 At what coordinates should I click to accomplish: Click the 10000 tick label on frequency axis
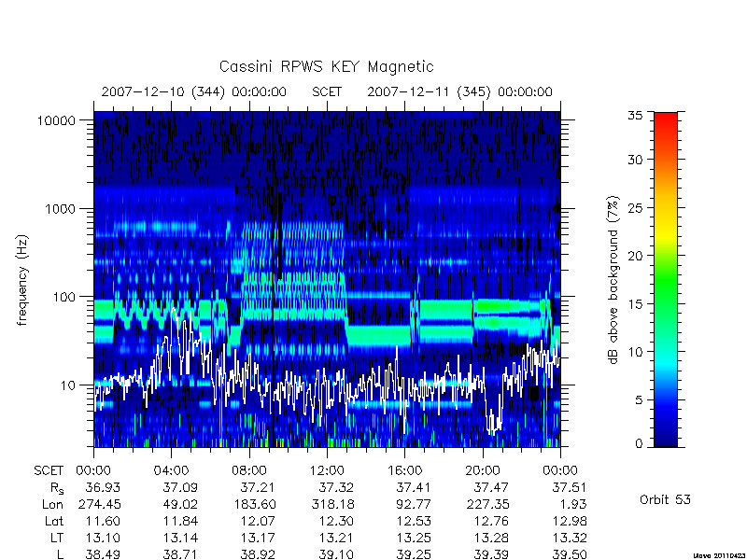(56, 121)
